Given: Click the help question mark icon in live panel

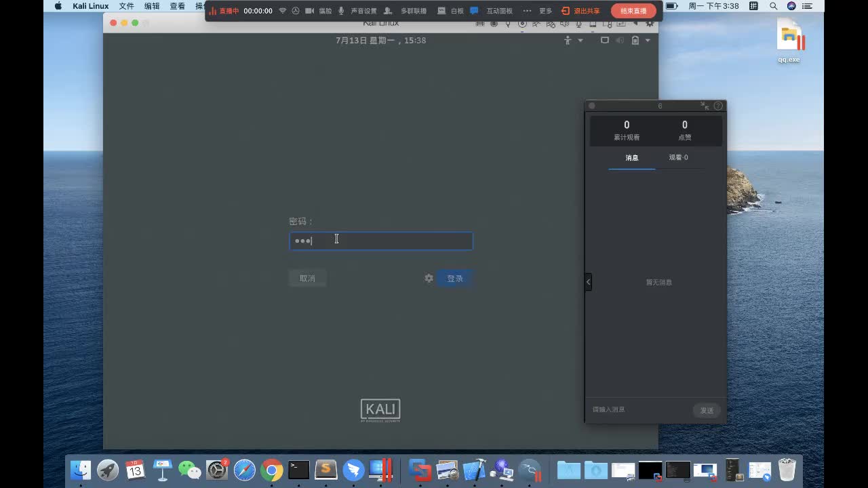Looking at the screenshot, I should click(718, 106).
